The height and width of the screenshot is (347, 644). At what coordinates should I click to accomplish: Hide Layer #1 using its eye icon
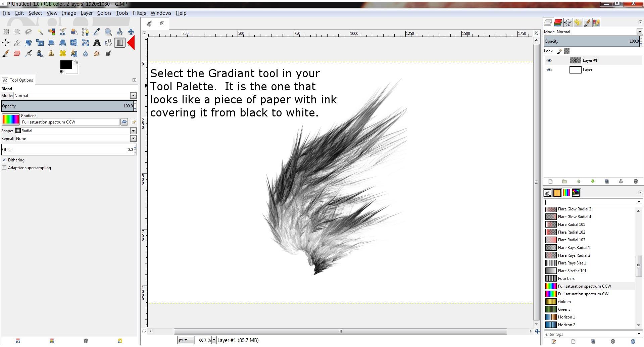tap(549, 60)
